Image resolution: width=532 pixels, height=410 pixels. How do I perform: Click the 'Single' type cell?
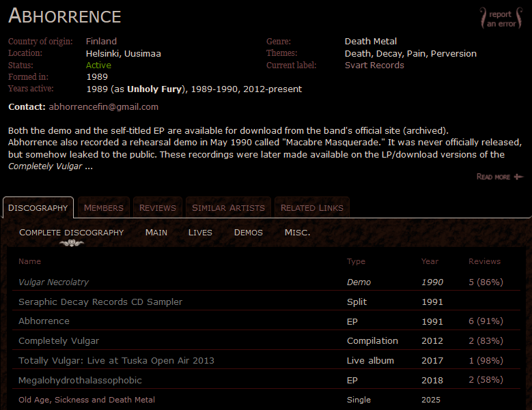pyautogui.click(x=359, y=400)
